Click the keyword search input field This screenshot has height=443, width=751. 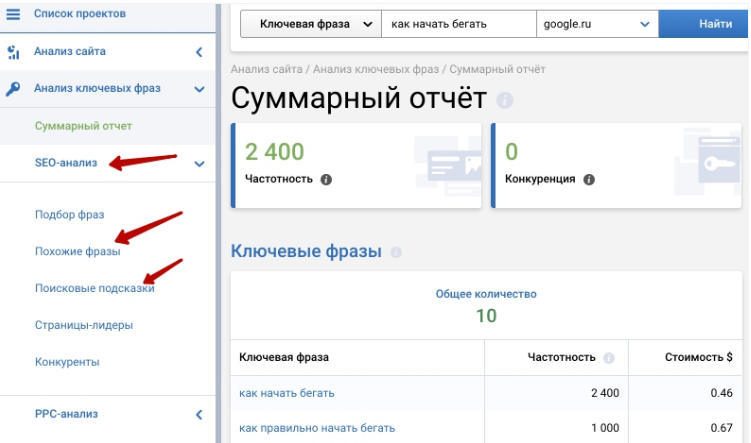[x=459, y=24]
